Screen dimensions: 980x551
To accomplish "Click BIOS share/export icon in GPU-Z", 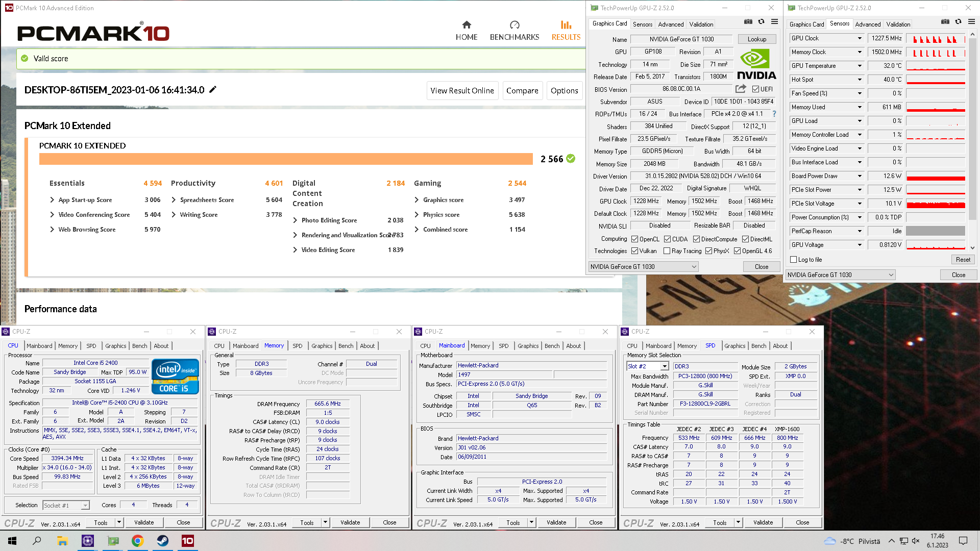I will point(741,89).
